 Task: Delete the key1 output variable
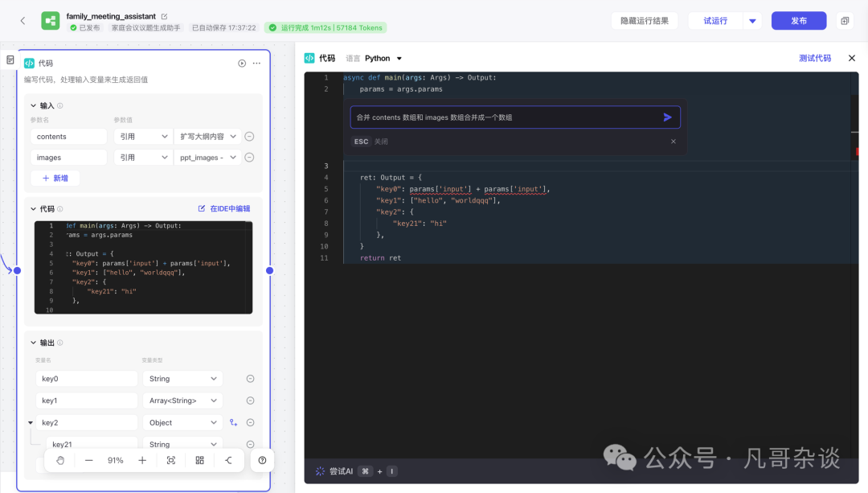(x=250, y=401)
